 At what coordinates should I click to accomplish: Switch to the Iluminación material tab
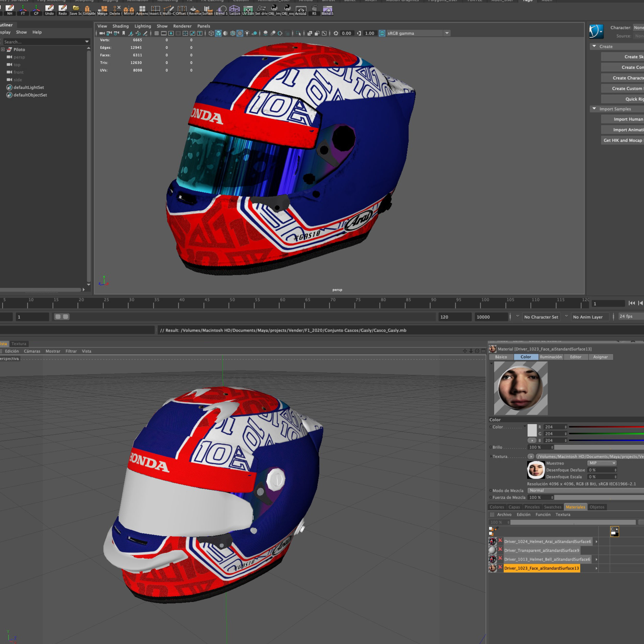(551, 357)
